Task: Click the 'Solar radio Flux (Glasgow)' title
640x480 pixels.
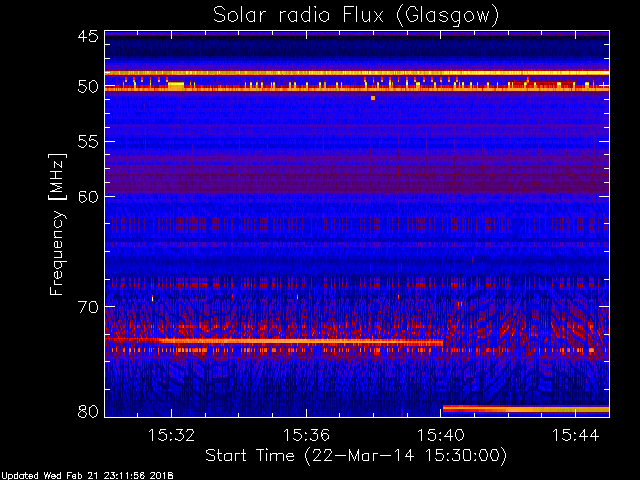Action: 356,16
